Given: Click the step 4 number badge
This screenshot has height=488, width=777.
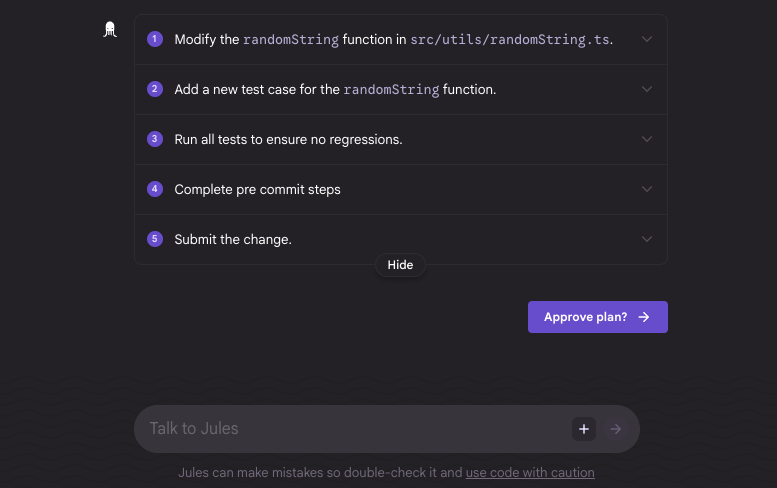Looking at the screenshot, I should coord(155,189).
